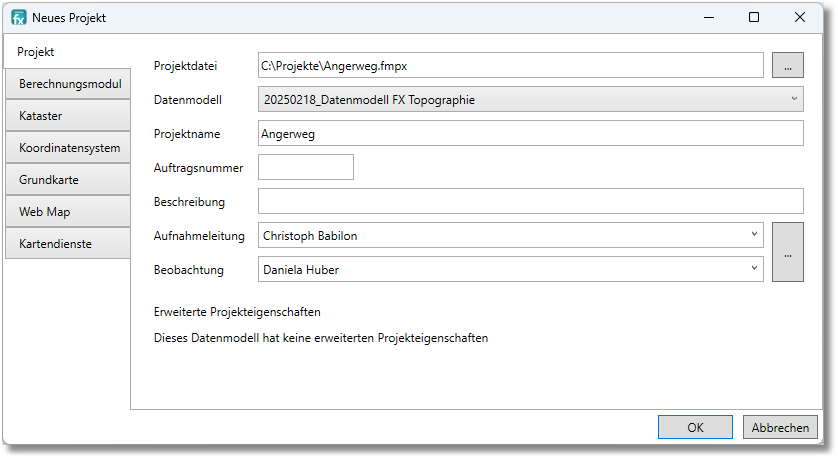Viewport: 838px width, 459px height.
Task: Open the Datenmodell dropdown
Action: 531,100
